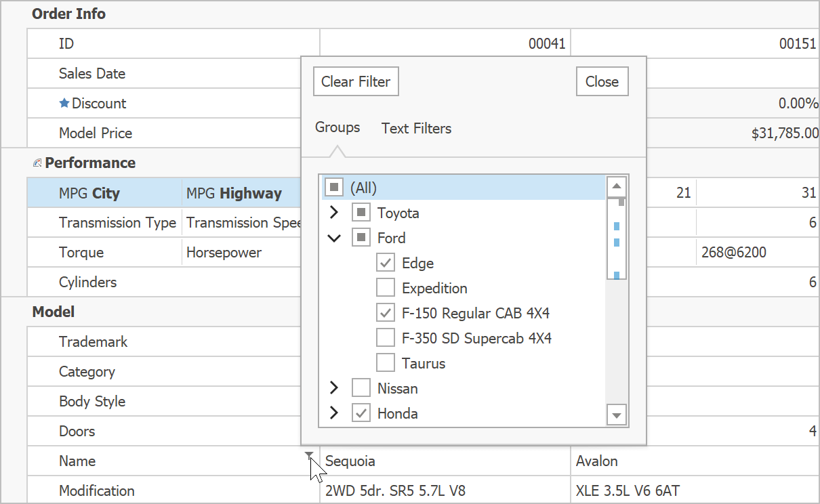Collapse the Ford group

tap(333, 238)
